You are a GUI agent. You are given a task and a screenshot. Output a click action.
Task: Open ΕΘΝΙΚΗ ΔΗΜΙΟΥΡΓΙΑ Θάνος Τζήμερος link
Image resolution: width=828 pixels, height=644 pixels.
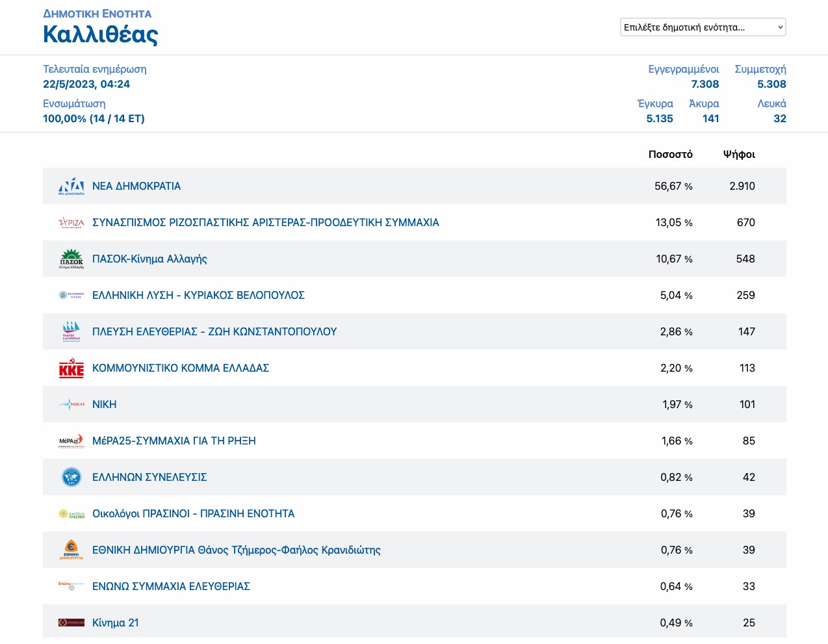coord(237,550)
